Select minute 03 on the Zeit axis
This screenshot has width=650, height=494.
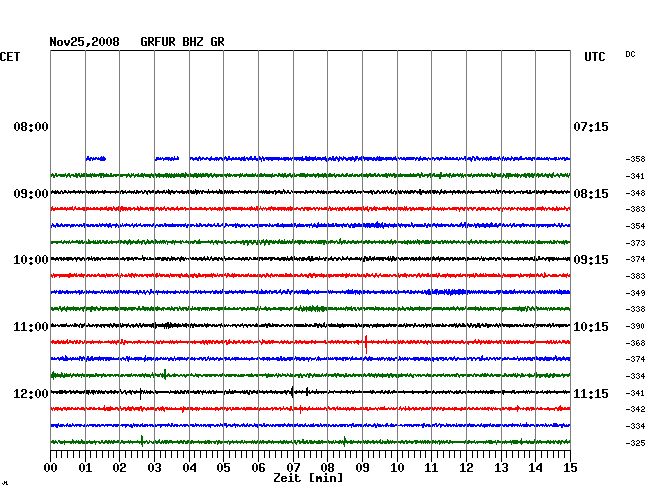155,468
